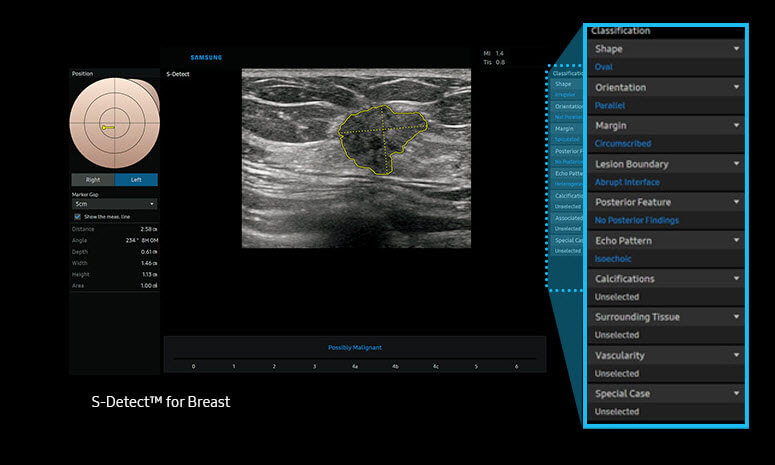775x465 pixels.
Task: Click the 4c mark on the BI-RADS scale
Action: (435, 367)
